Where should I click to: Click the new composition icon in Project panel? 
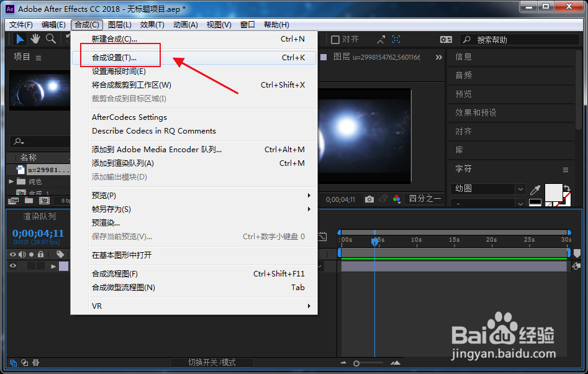[x=44, y=201]
